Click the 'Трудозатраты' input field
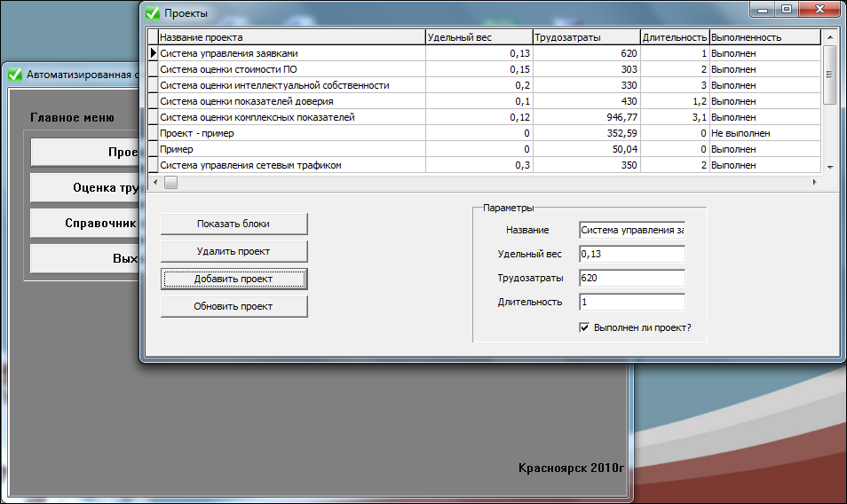 coord(630,279)
